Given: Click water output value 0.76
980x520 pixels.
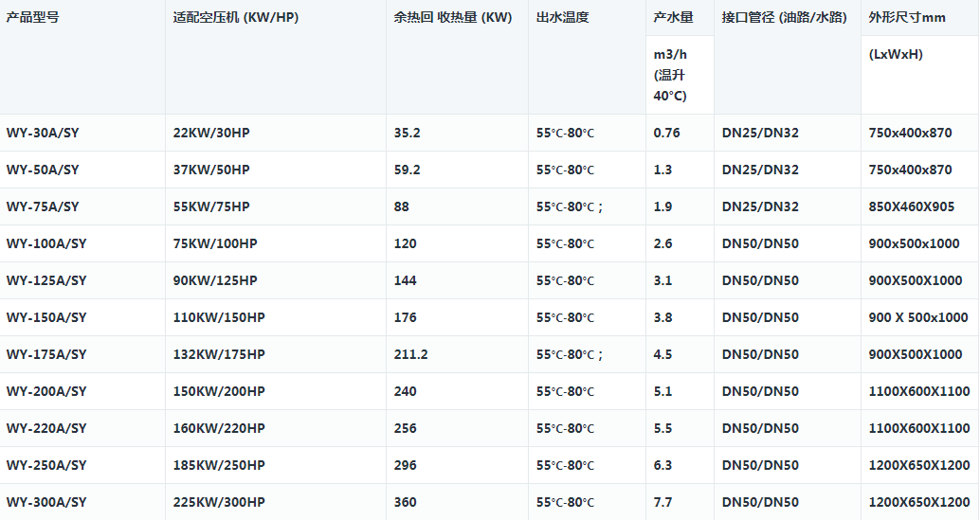Looking at the screenshot, I should (667, 133).
